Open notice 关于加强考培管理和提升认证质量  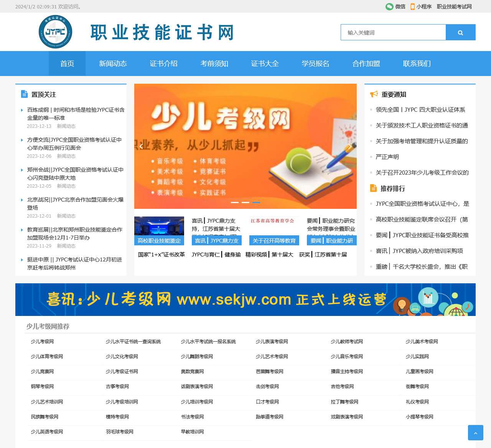tap(422, 141)
